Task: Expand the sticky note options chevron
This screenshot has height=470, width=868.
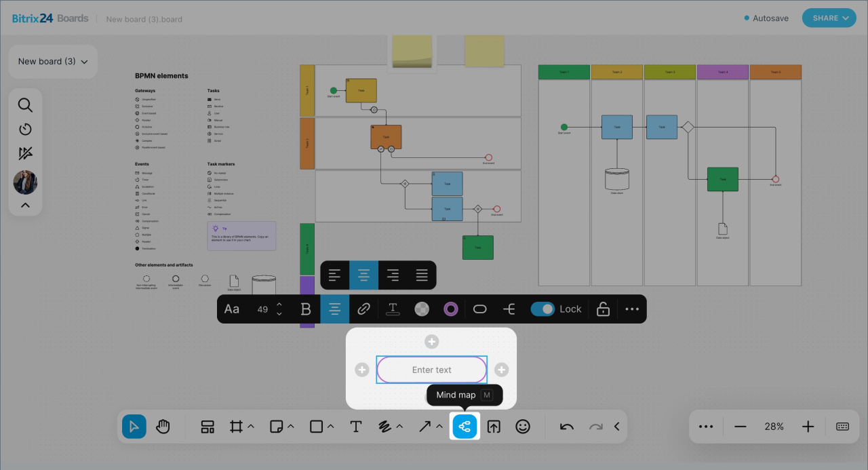Action: coord(291,427)
